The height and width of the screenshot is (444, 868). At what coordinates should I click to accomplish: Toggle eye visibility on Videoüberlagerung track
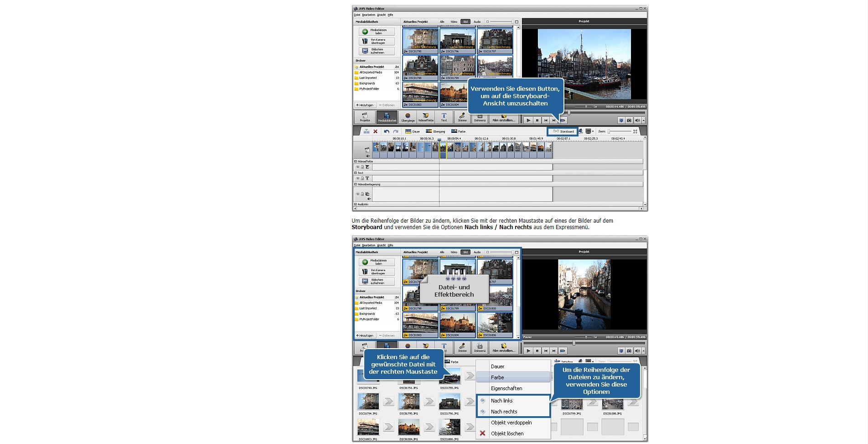coord(358,194)
